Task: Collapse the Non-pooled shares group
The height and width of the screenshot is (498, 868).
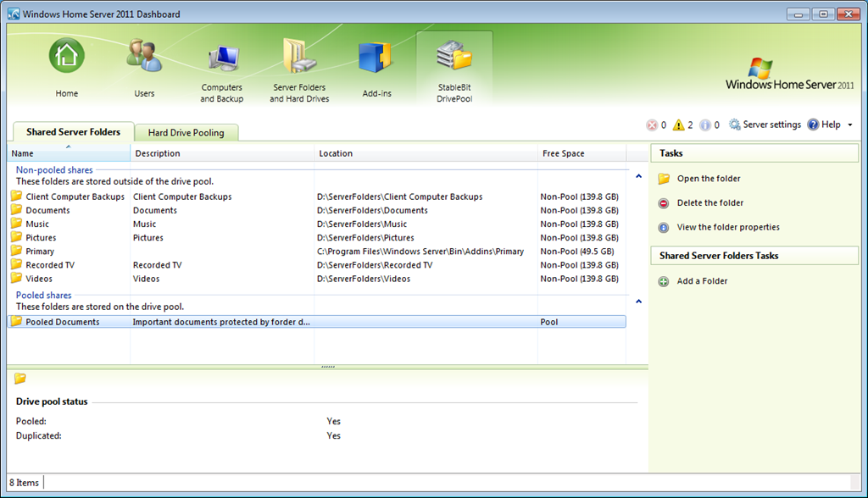Action: point(638,176)
